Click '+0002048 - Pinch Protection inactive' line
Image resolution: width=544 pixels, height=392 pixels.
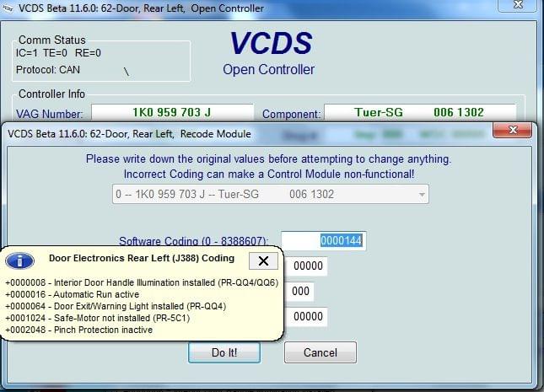[x=78, y=330]
